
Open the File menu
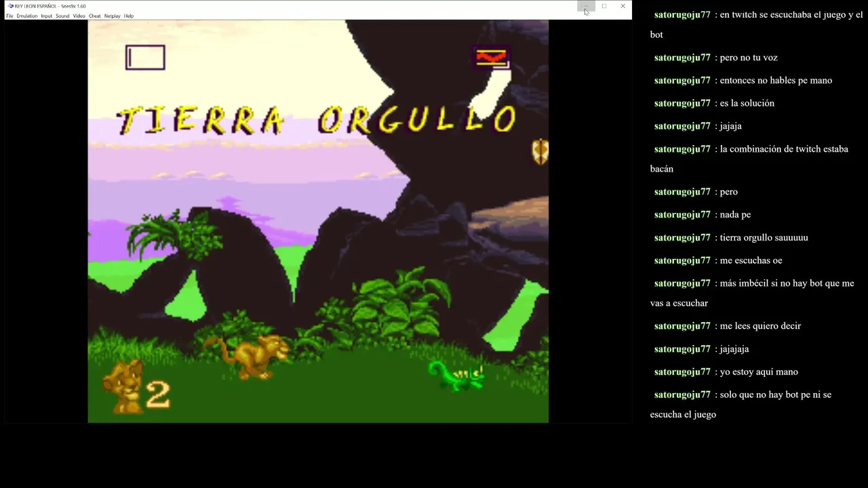click(9, 16)
